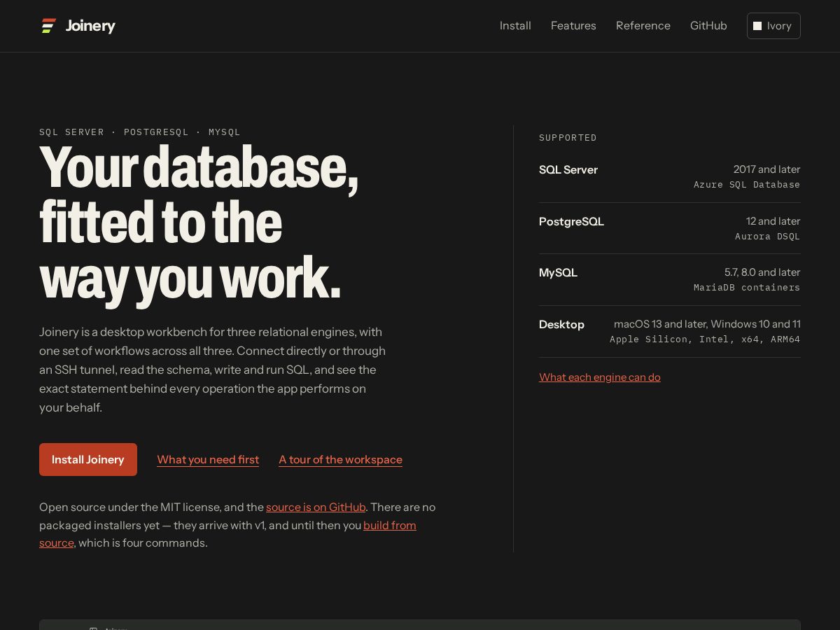
Task: Click the 'Azure SQL Database' text
Action: (747, 185)
